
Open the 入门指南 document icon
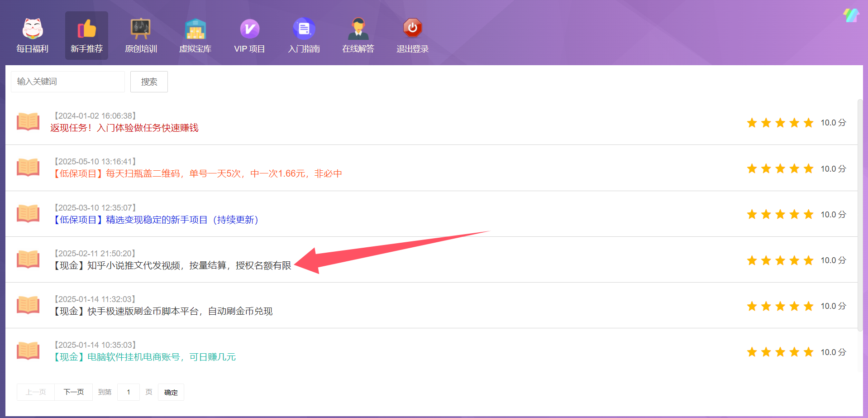point(304,29)
